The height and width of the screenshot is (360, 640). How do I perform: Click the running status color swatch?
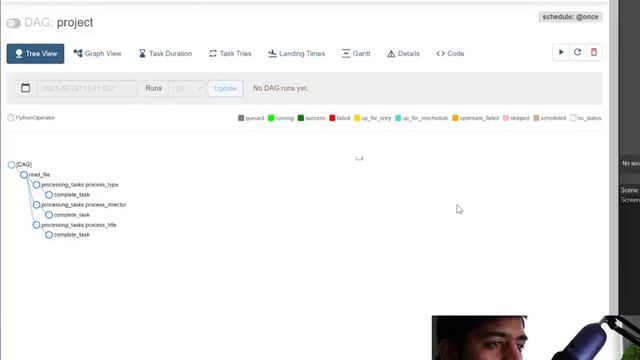pos(271,118)
